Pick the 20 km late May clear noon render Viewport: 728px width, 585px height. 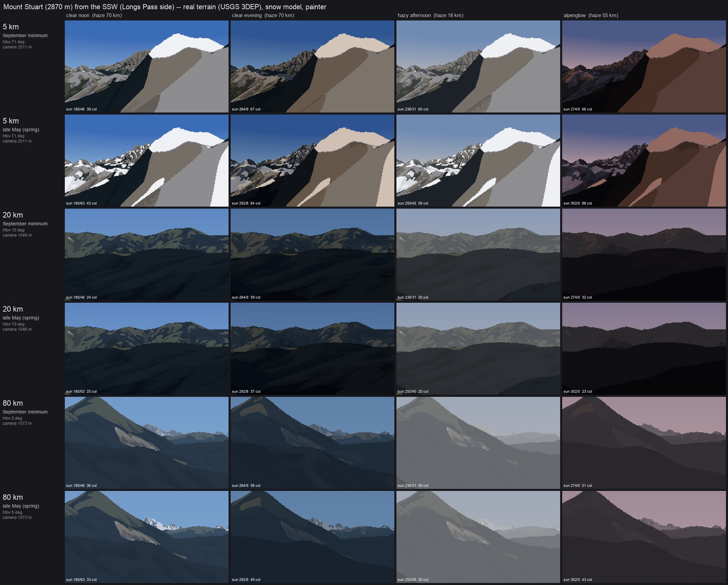click(147, 349)
